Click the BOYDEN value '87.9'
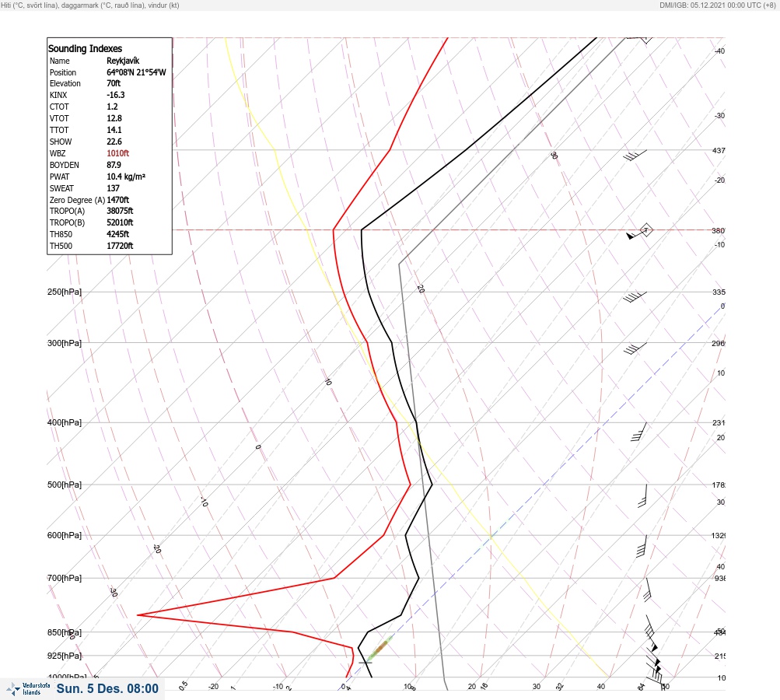 (114, 165)
